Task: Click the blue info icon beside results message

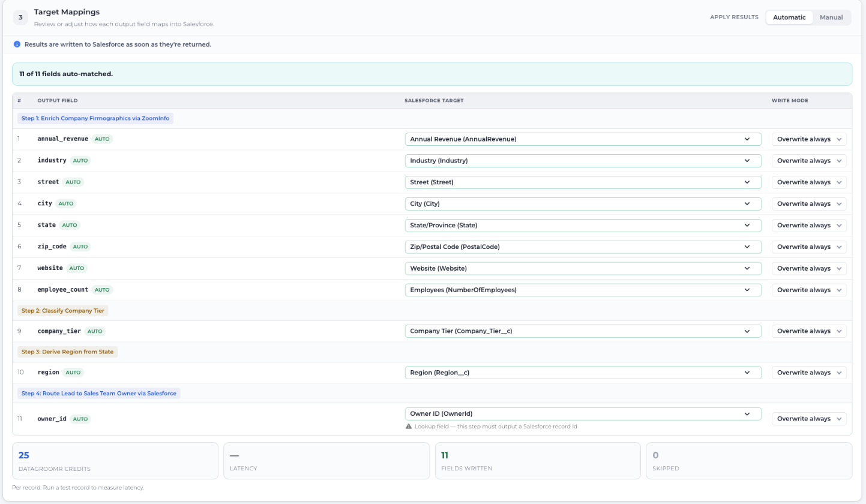Action: (17, 44)
